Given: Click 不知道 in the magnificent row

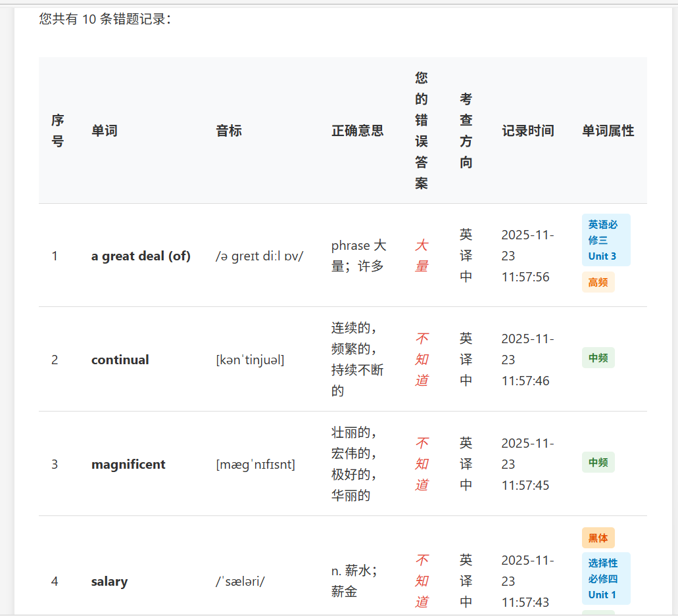Looking at the screenshot, I should 422,464.
